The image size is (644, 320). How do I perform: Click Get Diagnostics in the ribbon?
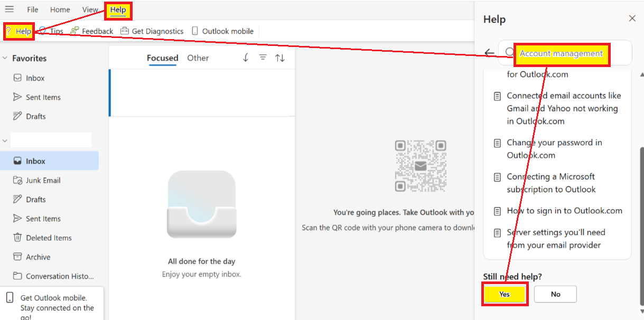click(x=152, y=31)
